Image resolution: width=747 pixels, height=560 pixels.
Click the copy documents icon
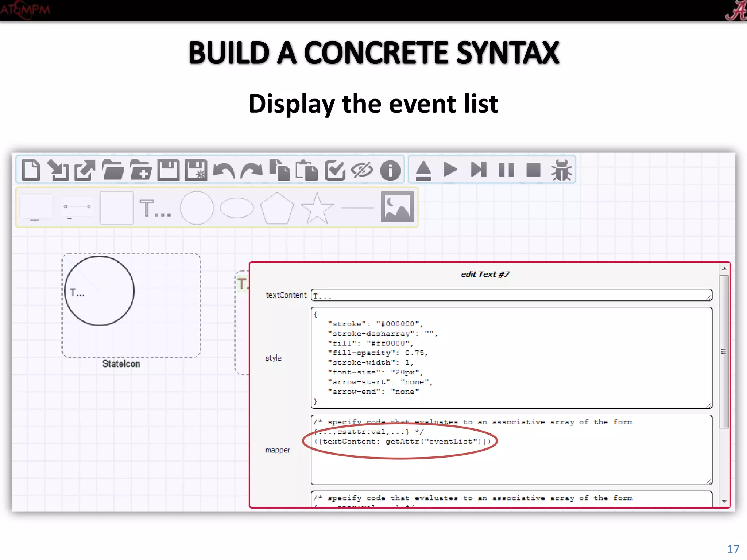(279, 170)
